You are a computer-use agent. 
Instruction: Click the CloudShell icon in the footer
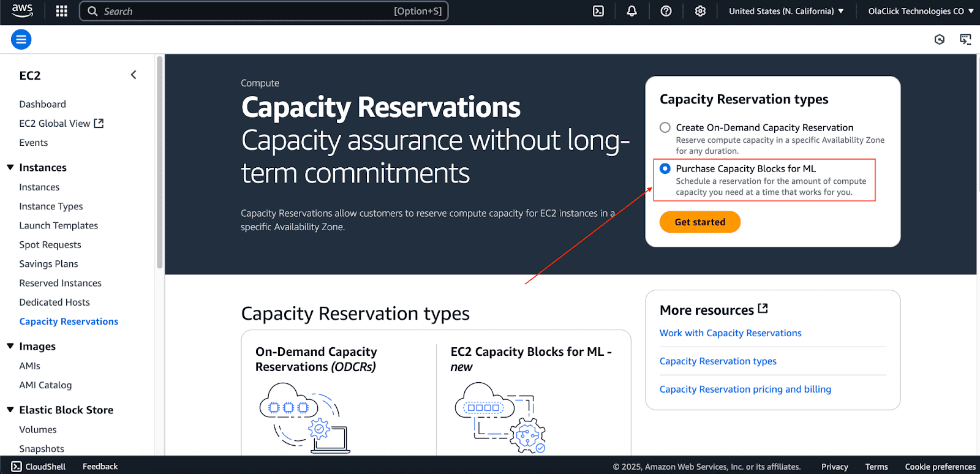pyautogui.click(x=17, y=467)
